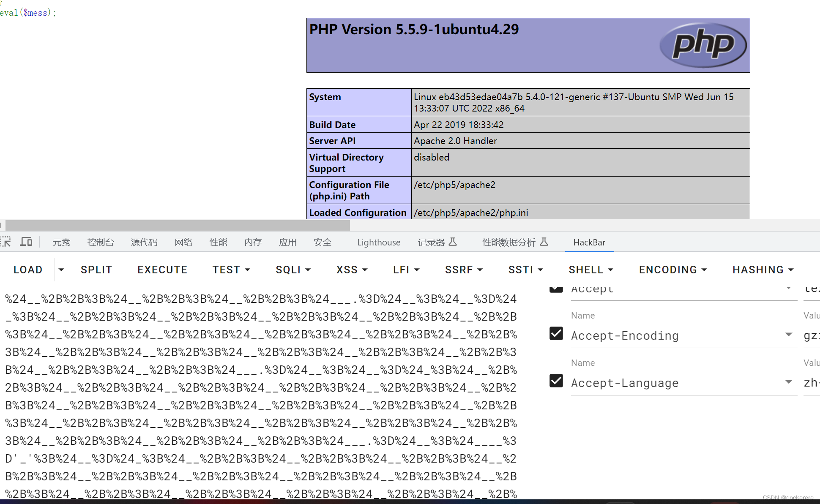Click the Loaded Configuration label
Viewport: 820px width, 504px height.
(x=358, y=212)
